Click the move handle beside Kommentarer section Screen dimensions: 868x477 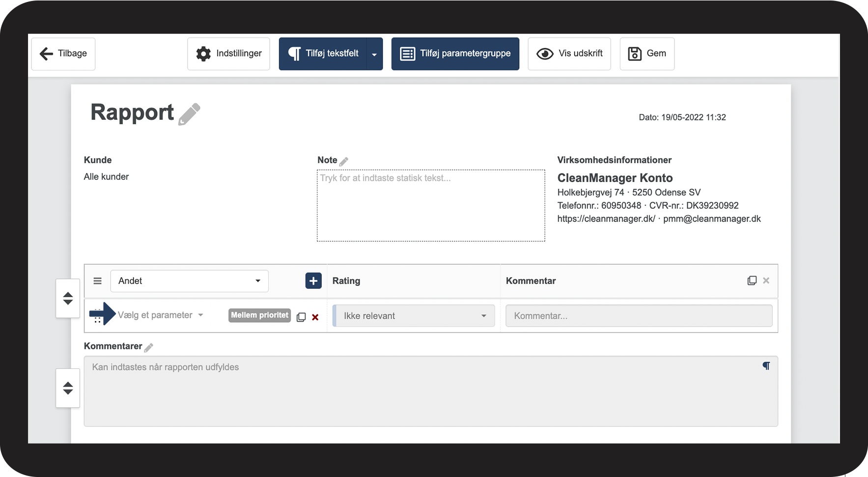coord(68,388)
